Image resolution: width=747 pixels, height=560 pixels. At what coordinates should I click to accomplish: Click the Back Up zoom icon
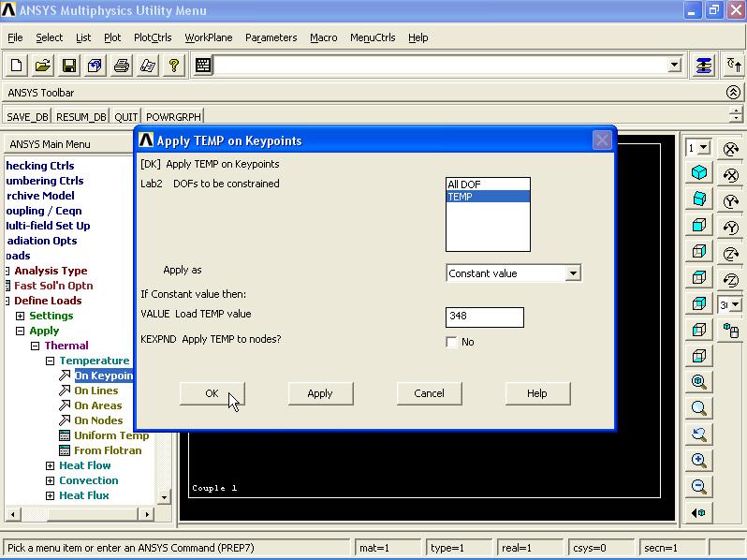tap(699, 435)
